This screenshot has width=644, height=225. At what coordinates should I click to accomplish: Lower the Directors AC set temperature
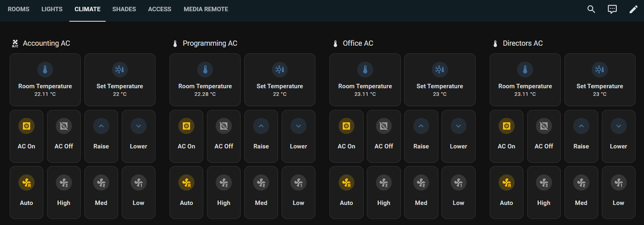click(x=618, y=136)
